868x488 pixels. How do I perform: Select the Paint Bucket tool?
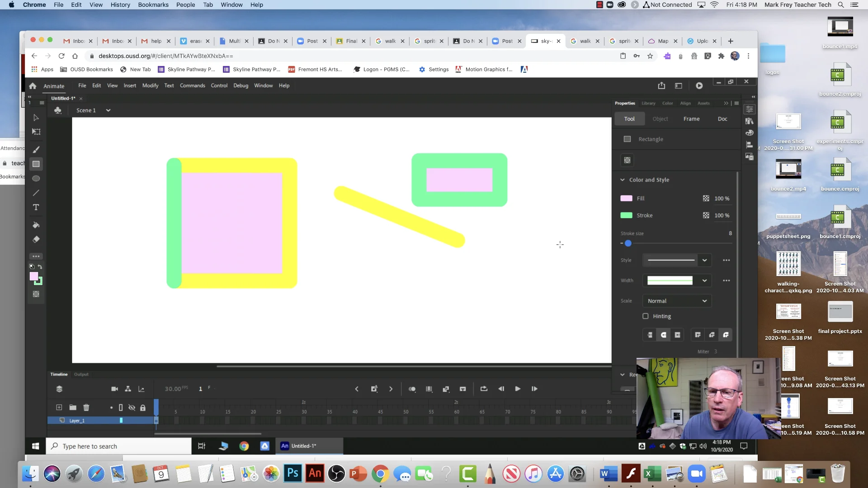point(36,225)
